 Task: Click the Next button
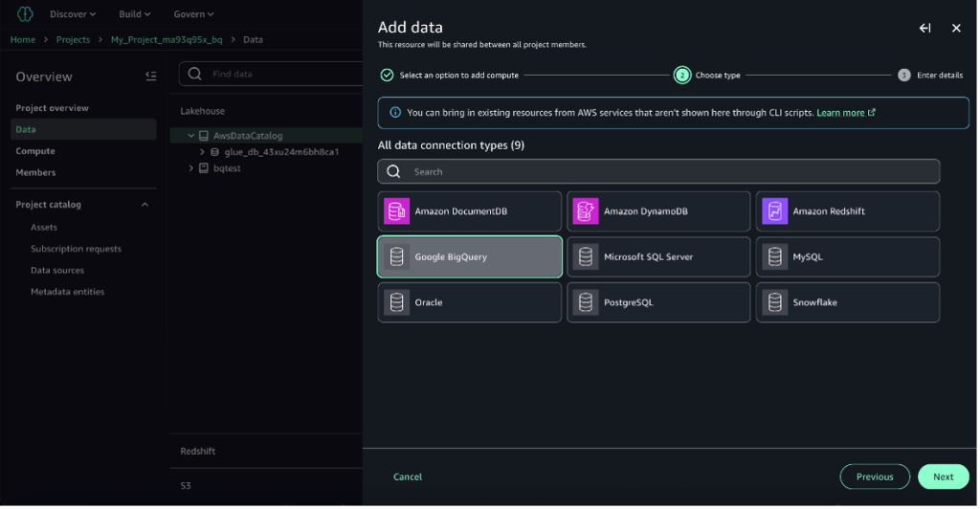(x=943, y=476)
